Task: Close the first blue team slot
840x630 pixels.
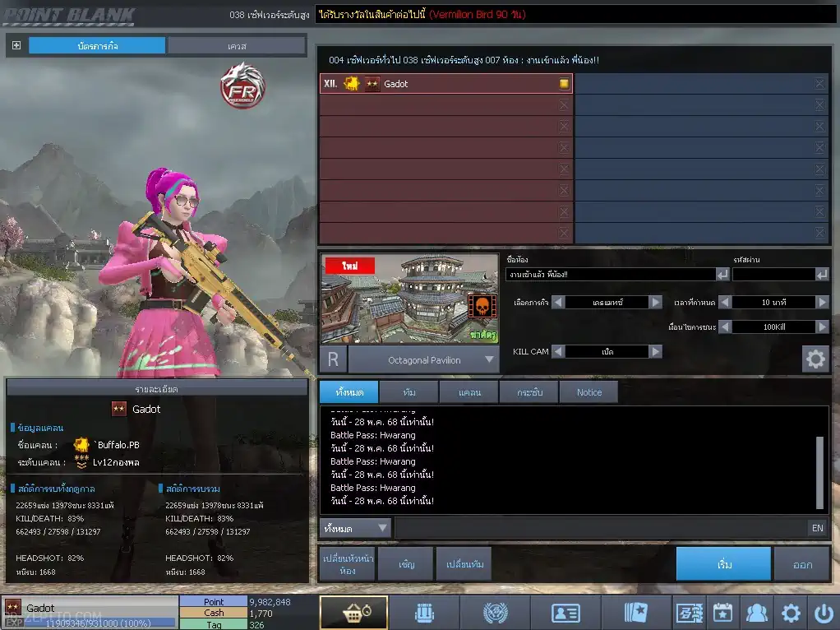Action: (819, 84)
